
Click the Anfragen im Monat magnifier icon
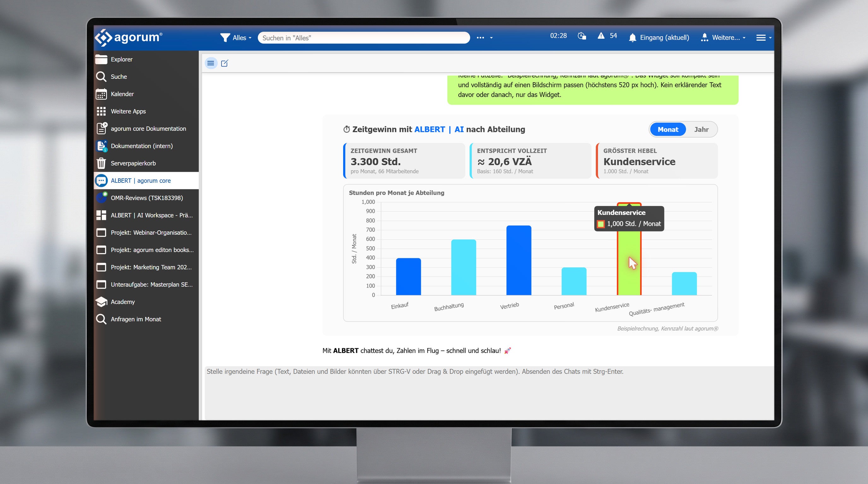click(101, 319)
